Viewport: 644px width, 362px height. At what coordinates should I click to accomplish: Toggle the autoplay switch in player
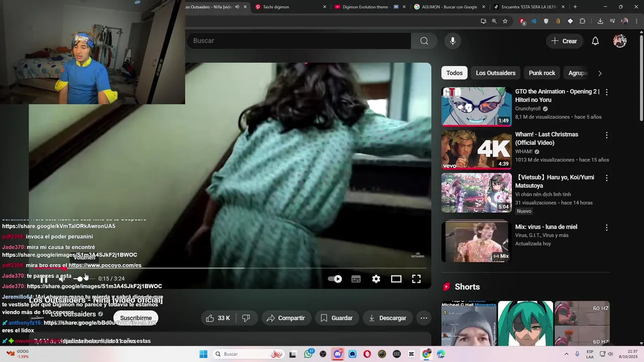[x=335, y=279]
